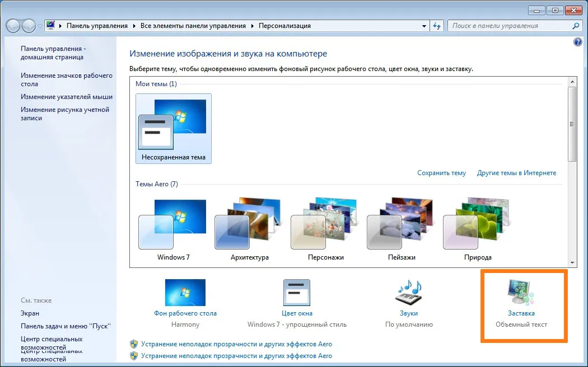Click the help question mark icon
Viewport: 588px width, 367px height.
(x=577, y=42)
